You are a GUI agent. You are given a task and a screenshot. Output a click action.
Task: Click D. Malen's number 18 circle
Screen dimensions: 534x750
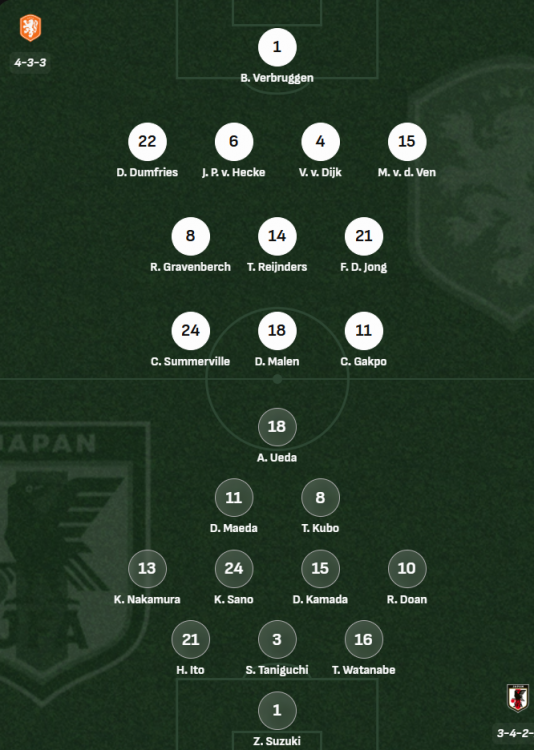(x=277, y=331)
